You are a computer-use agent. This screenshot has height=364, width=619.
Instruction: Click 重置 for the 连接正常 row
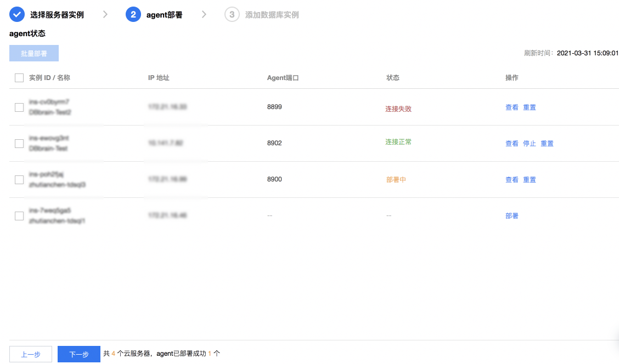(x=547, y=144)
